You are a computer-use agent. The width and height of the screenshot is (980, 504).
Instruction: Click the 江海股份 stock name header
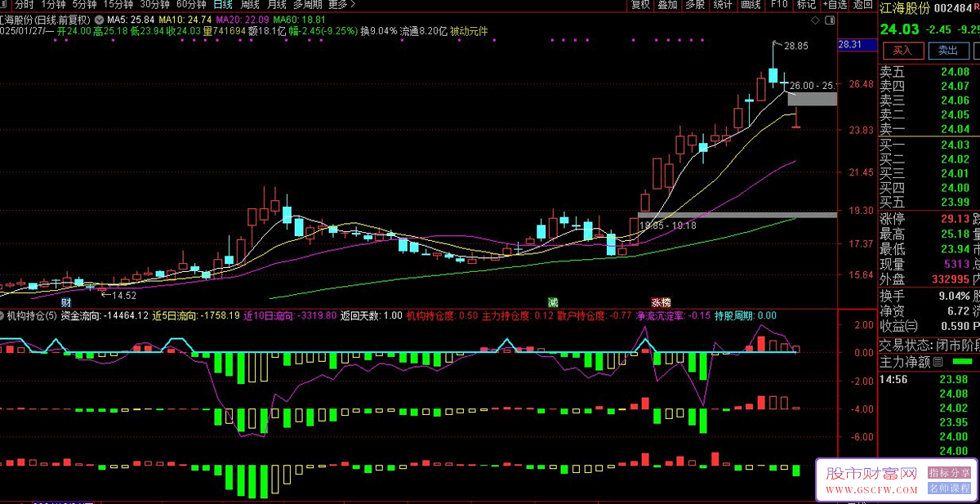coord(904,8)
